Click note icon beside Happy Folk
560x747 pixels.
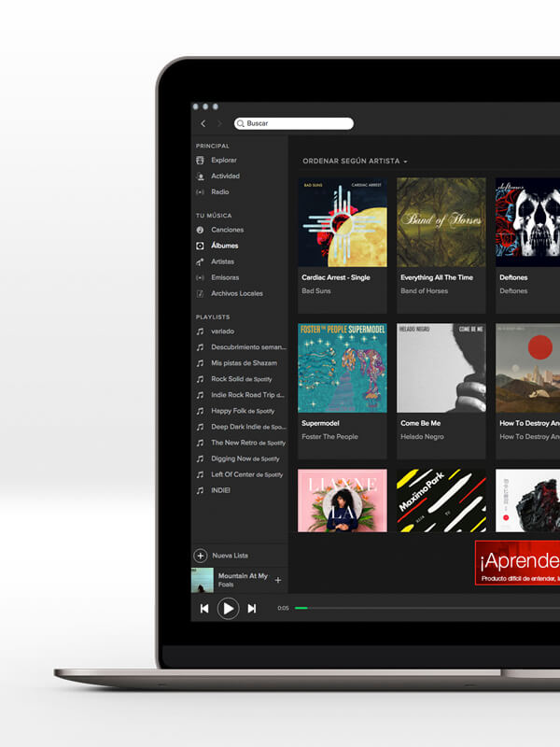coord(200,411)
